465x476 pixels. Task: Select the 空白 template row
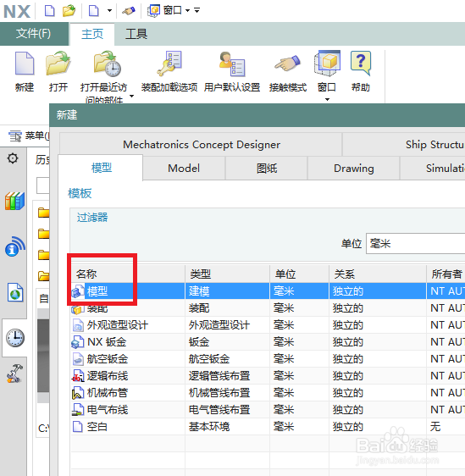[268, 427]
